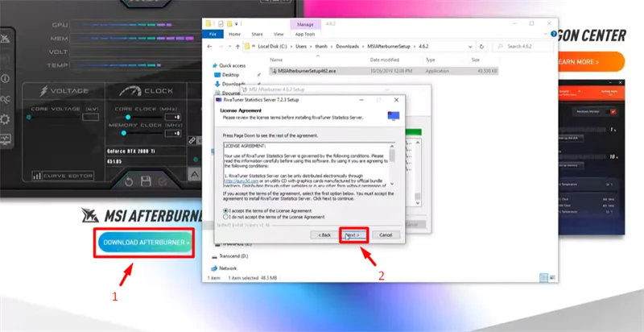The height and width of the screenshot is (332, 644).
Task: Select Desktop in navigation pane
Action: point(226,75)
